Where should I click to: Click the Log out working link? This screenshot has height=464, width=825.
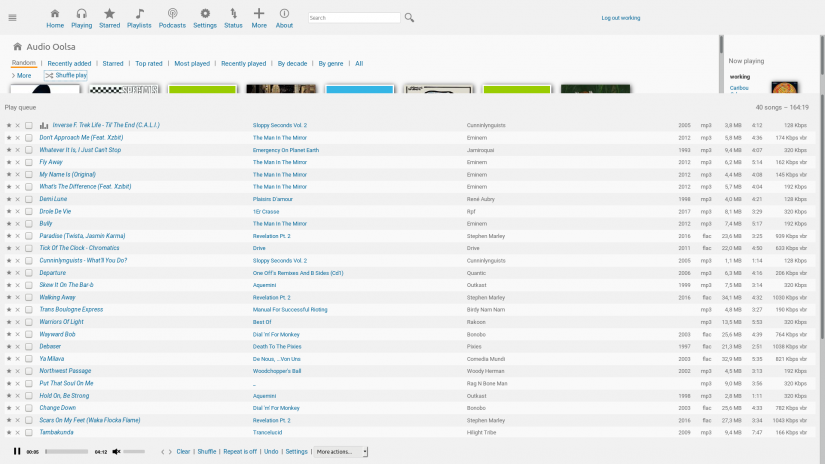tap(620, 18)
